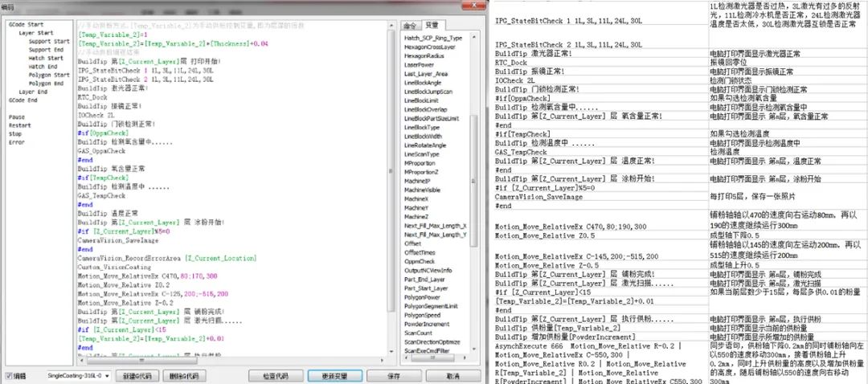The image size is (868, 384).
Task: Cancel with the 取消 button
Action: [x=453, y=375]
